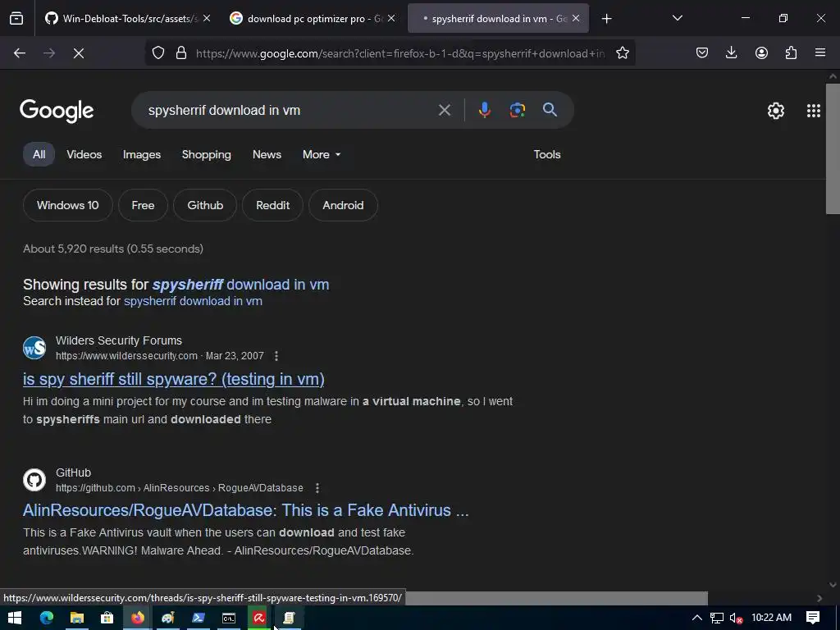The width and height of the screenshot is (840, 630).
Task: Open the red antivirus taskbar app
Action: tap(259, 618)
